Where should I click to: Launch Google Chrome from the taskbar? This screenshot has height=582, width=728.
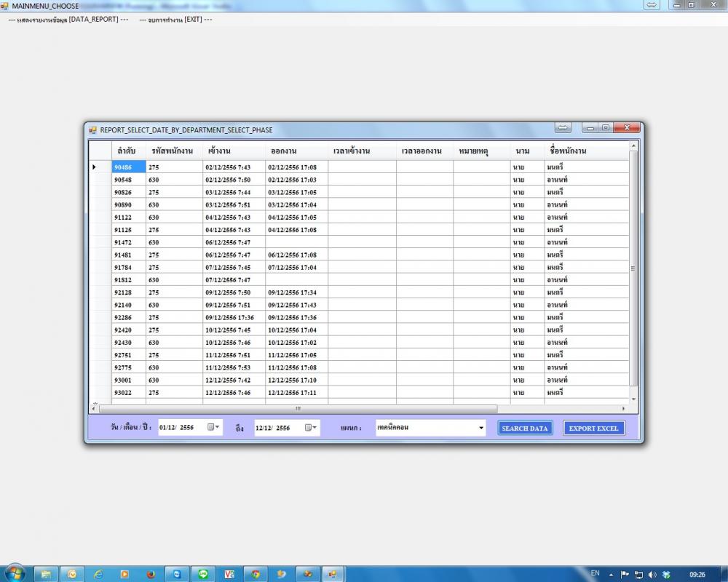tap(256, 574)
